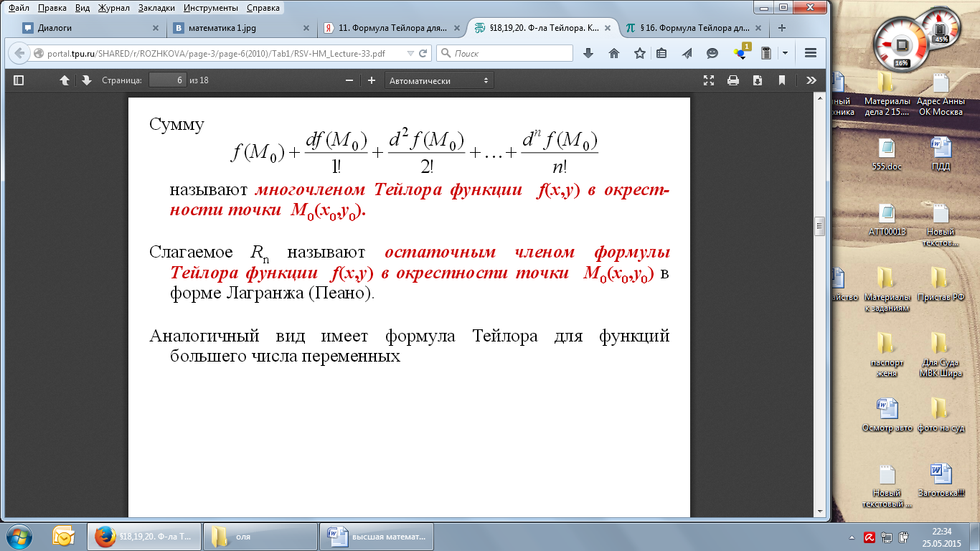Expand PDF viewer tools chevron

(811, 80)
